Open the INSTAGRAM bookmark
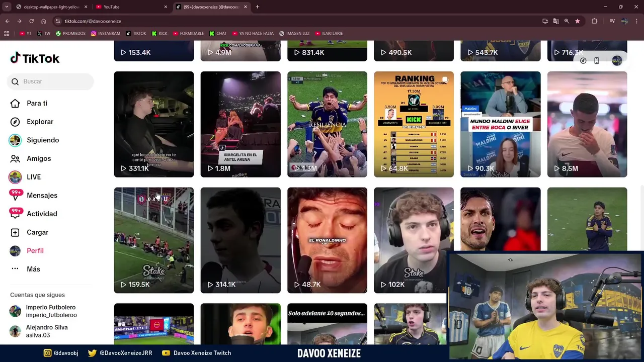The height and width of the screenshot is (362, 644). pyautogui.click(x=106, y=33)
